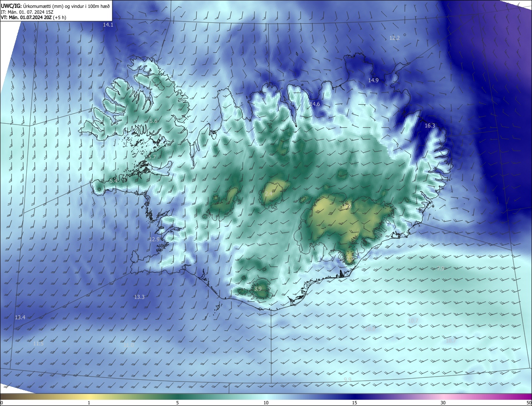Click the 3.9 value label on the map
The width and height of the screenshot is (532, 406).
(x=258, y=289)
